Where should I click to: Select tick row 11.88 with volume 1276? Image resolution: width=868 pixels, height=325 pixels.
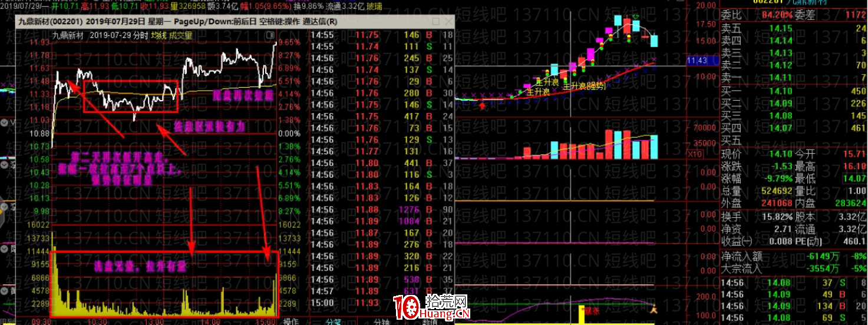381,210
